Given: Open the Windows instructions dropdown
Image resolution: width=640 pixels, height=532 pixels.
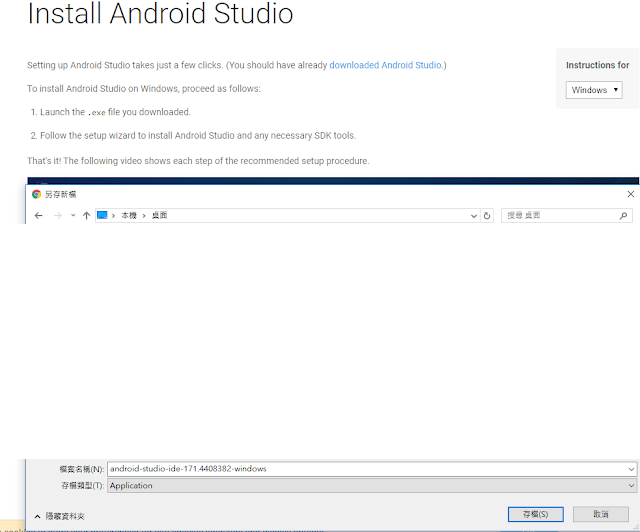Looking at the screenshot, I should tap(594, 90).
